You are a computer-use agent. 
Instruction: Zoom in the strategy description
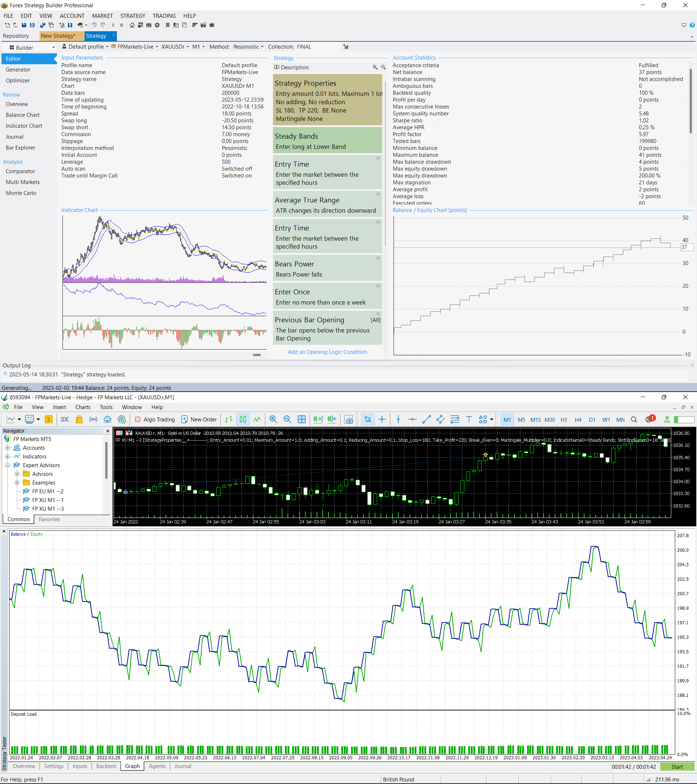[375, 68]
